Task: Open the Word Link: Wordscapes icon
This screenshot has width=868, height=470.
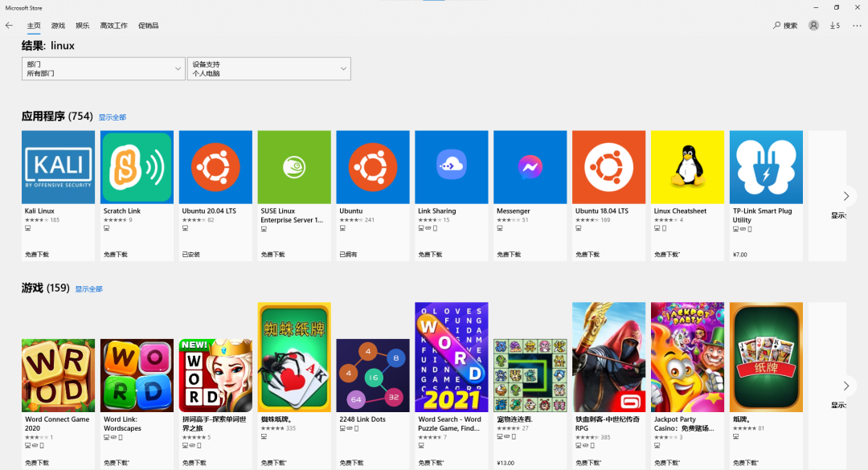Action: coord(137,375)
